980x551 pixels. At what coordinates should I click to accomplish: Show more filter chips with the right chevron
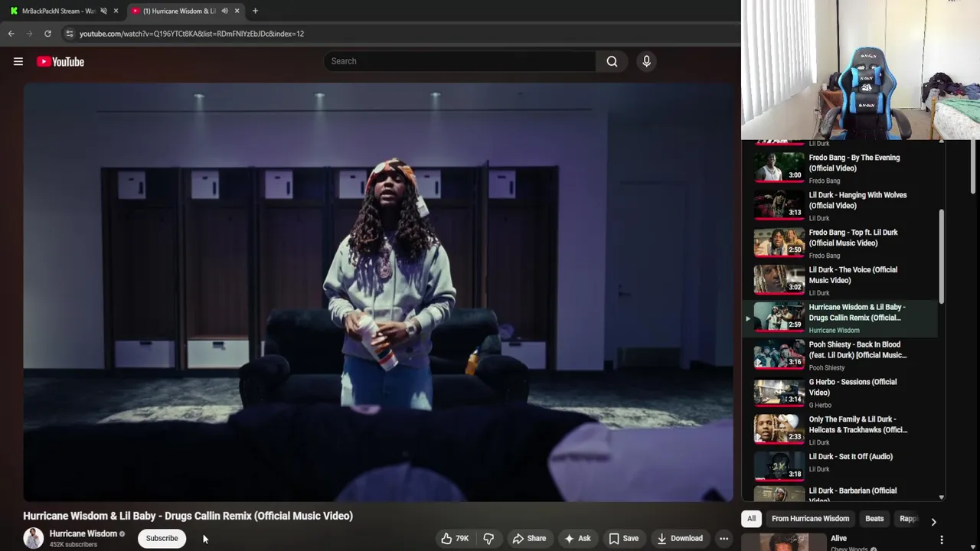point(933,521)
